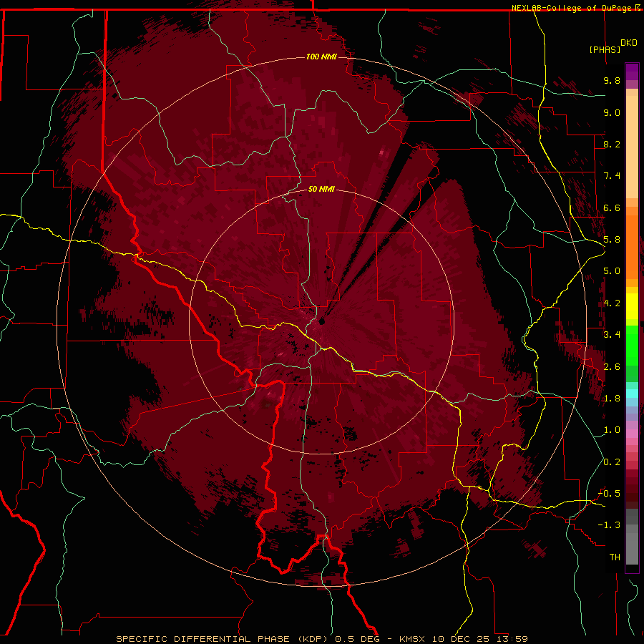Click the 1.0 scale value
Image resolution: width=644 pixels, height=644 pixels.
point(612,430)
